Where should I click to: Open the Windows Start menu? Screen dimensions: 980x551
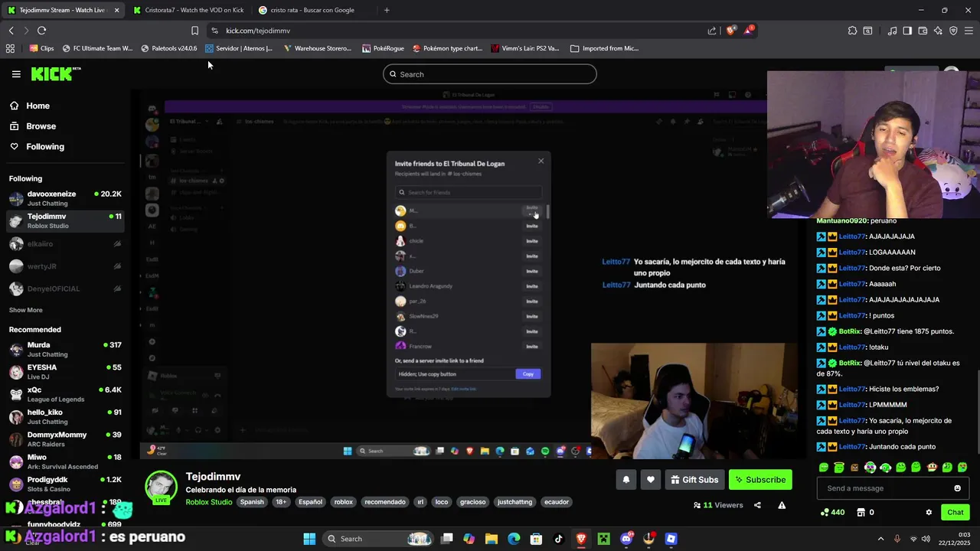[309, 539]
